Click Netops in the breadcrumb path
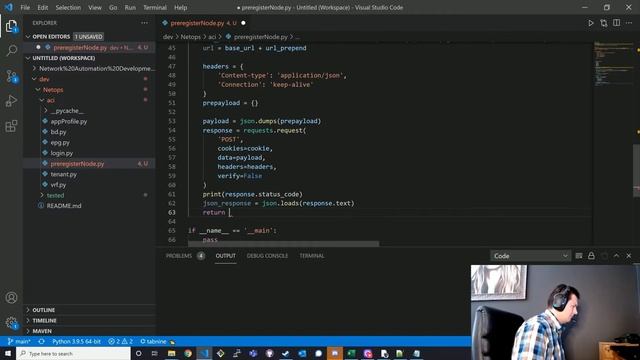 tap(190, 37)
